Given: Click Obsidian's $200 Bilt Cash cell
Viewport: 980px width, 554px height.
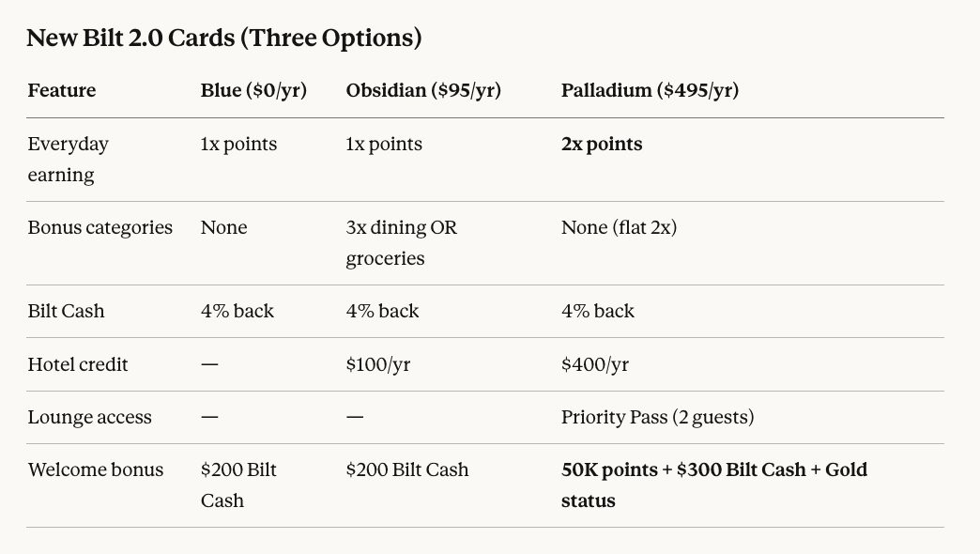Looking at the screenshot, I should (406, 469).
